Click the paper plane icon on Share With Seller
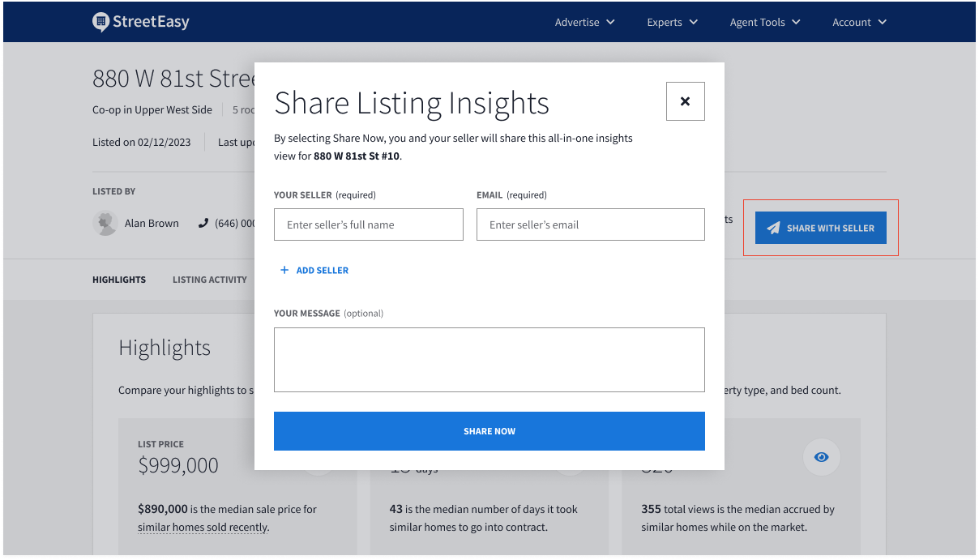The height and width of the screenshot is (560, 979). 774,229
